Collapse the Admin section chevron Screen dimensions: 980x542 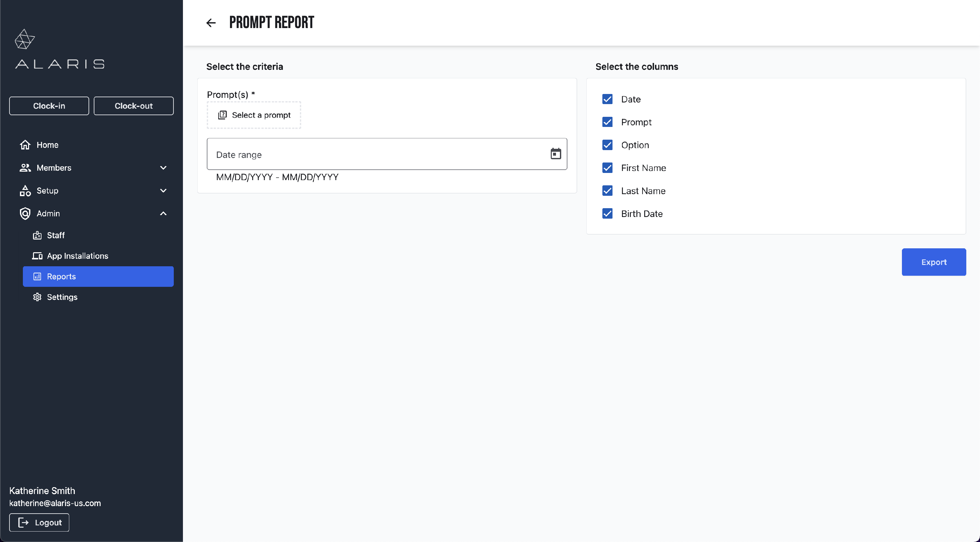(163, 214)
